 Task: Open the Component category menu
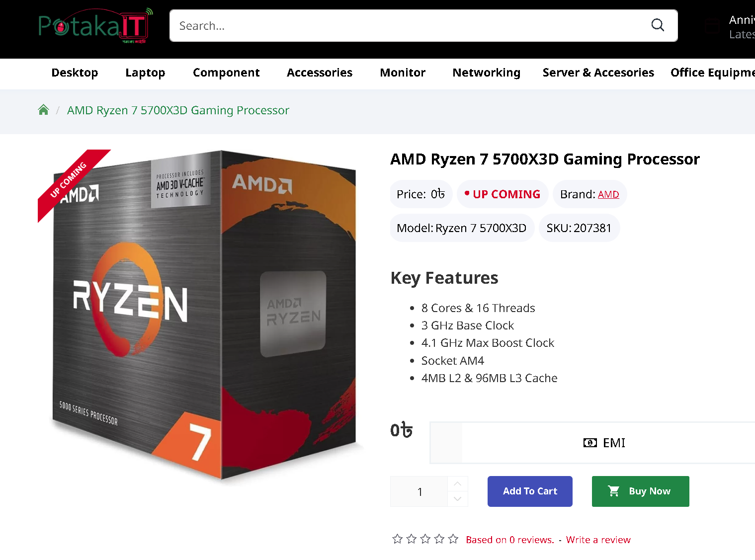[226, 73]
